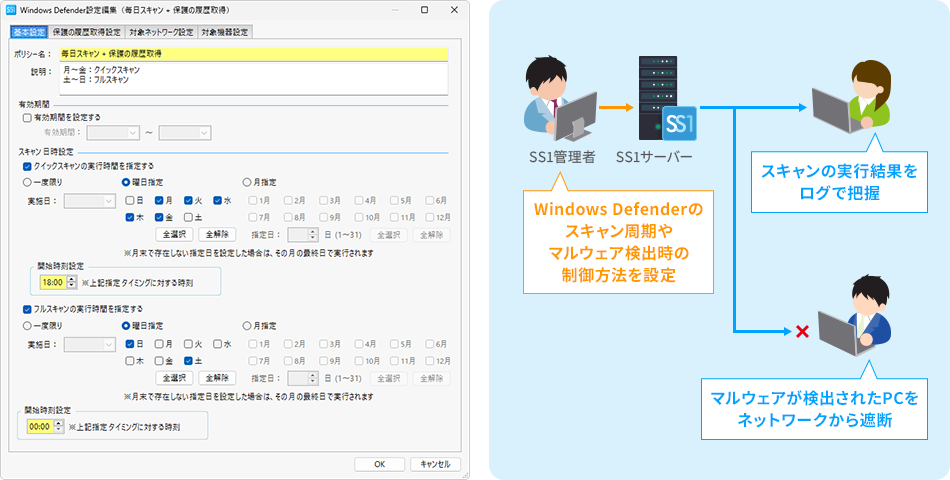The height and width of the screenshot is (480, 950).
Task: Open the end date 有効期間 dropdown
Action: coord(185,133)
